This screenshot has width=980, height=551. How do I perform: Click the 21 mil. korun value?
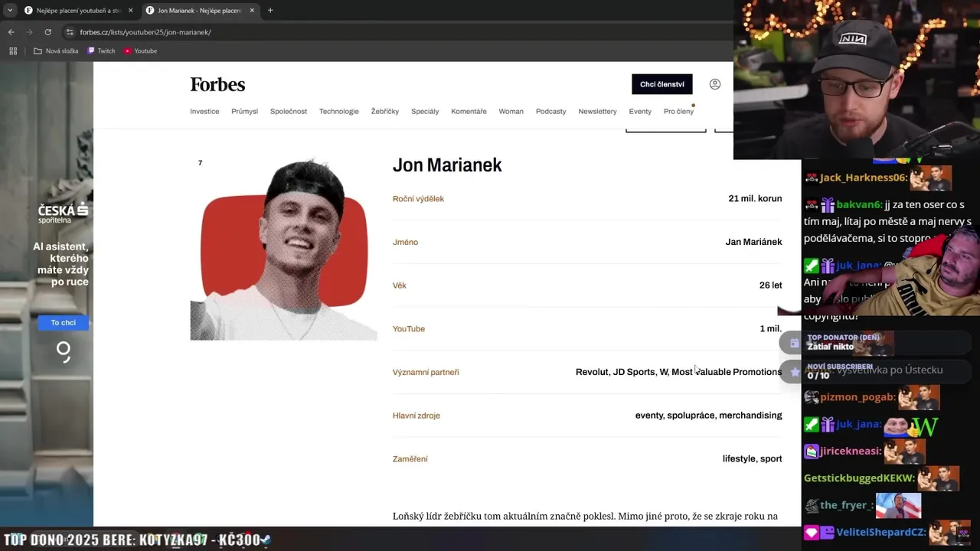(755, 199)
